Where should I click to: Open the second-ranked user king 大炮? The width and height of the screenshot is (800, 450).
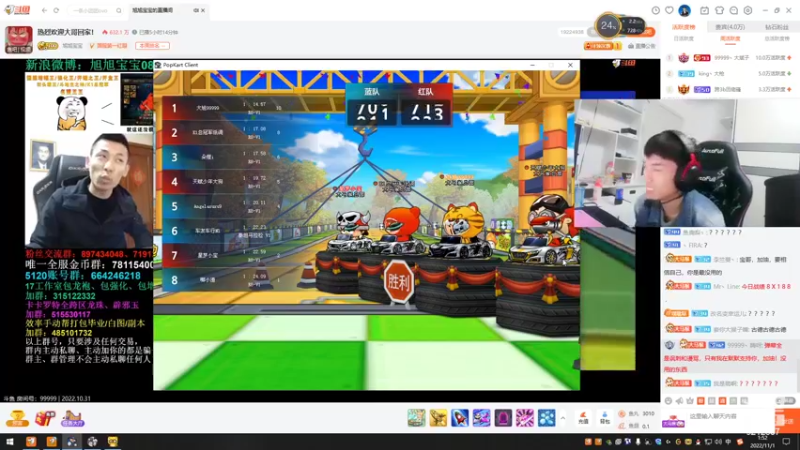point(730,73)
